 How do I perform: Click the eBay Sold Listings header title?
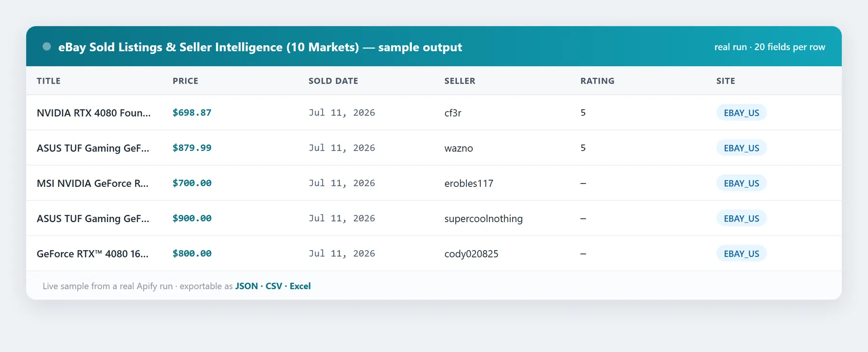[x=260, y=47]
